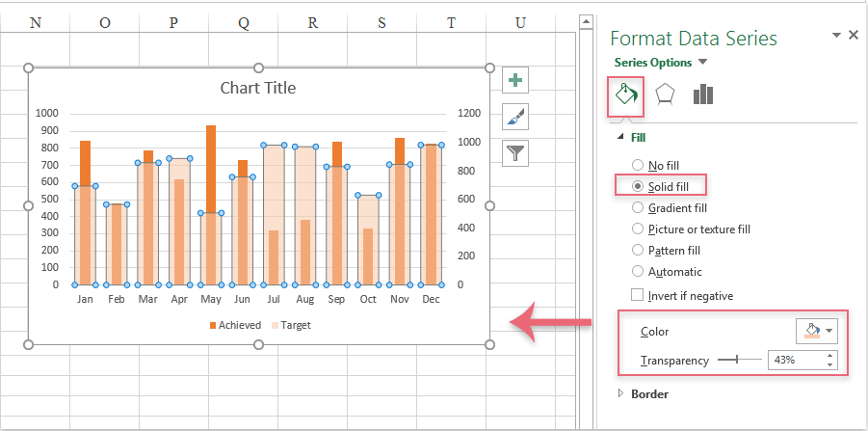Open the task pane options arrow
868x431 pixels.
click(x=836, y=36)
